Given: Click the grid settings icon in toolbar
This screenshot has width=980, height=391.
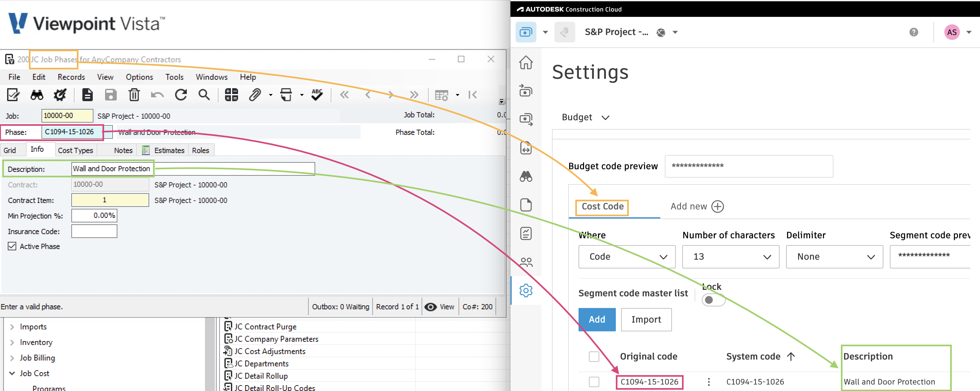Looking at the screenshot, I should (x=442, y=95).
